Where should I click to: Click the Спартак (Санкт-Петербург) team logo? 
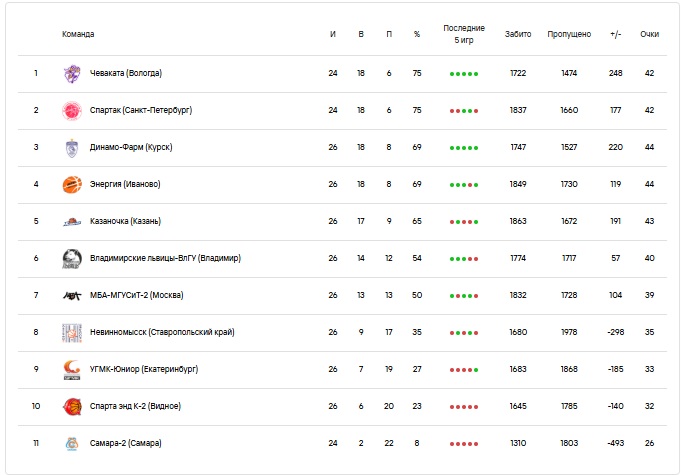click(72, 110)
